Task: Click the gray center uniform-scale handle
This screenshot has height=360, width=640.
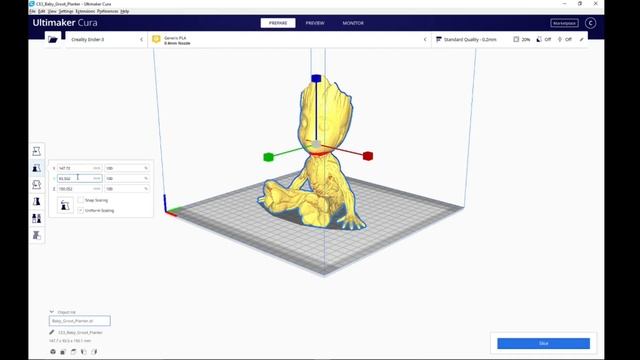Action: 316,144
